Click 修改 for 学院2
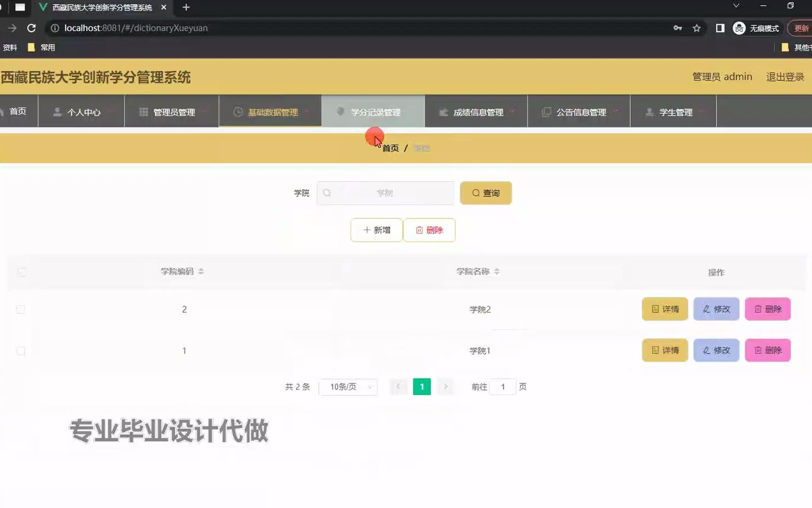This screenshot has height=508, width=812. pyautogui.click(x=716, y=309)
